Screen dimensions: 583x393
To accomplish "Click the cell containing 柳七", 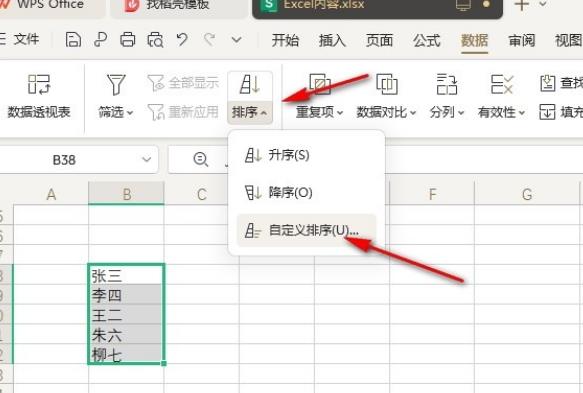I will click(126, 354).
